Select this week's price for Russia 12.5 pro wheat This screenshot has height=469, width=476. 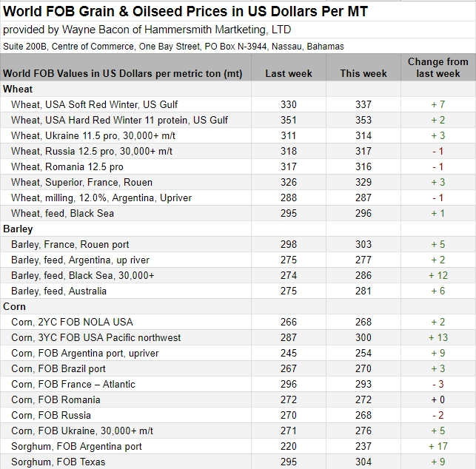click(x=363, y=151)
